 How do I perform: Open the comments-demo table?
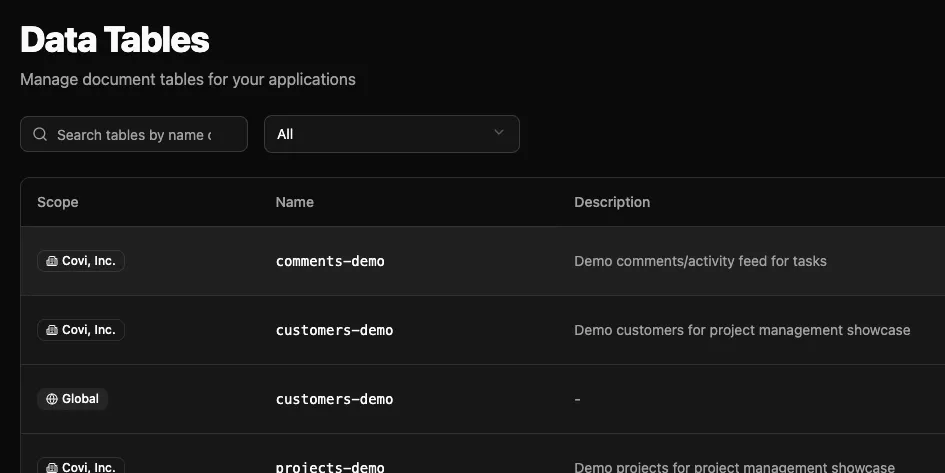tap(330, 261)
